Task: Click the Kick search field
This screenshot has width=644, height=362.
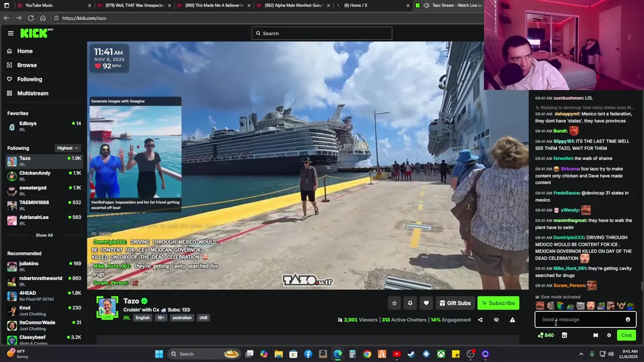Action: click(322, 34)
